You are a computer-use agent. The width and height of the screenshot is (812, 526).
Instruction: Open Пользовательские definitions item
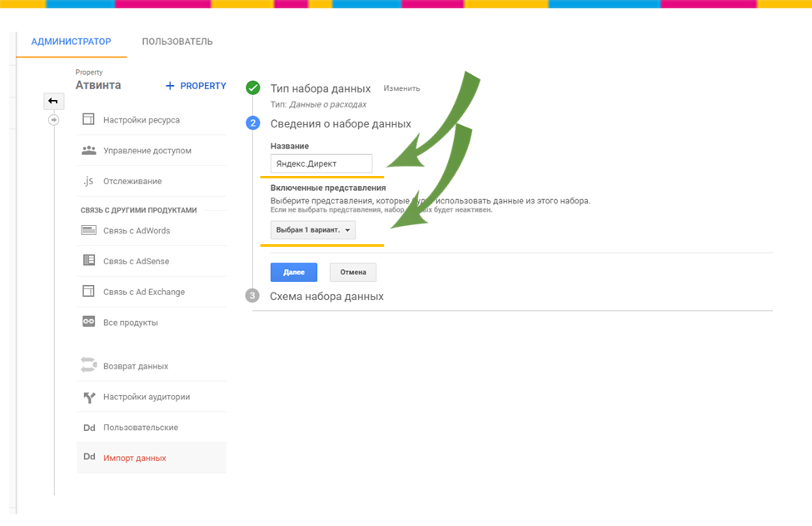152,427
